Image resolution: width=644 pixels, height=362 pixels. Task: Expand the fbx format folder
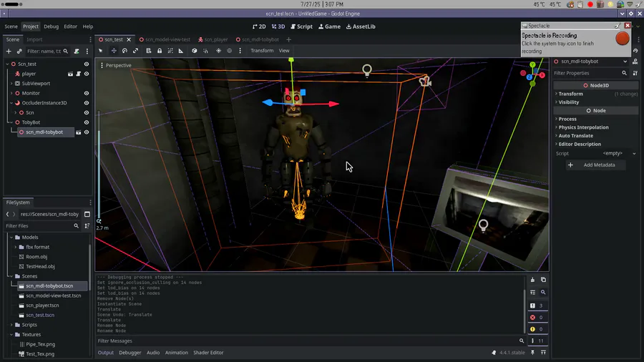(x=16, y=247)
